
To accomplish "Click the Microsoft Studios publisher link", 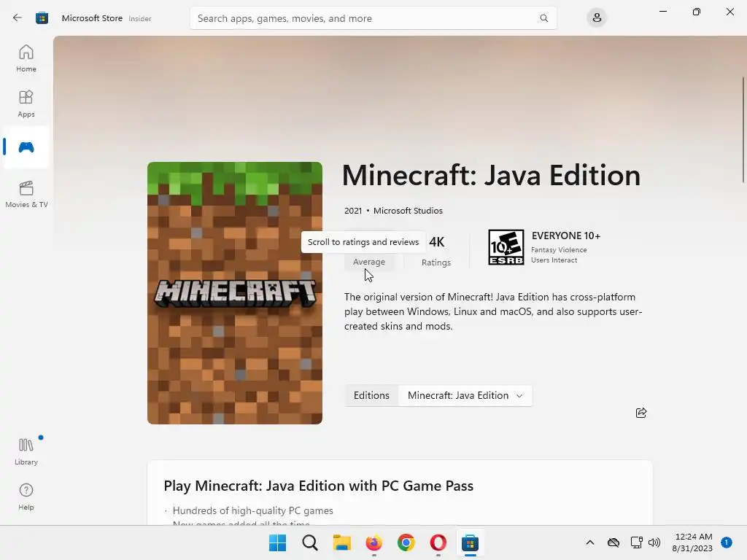I will pyautogui.click(x=408, y=211).
